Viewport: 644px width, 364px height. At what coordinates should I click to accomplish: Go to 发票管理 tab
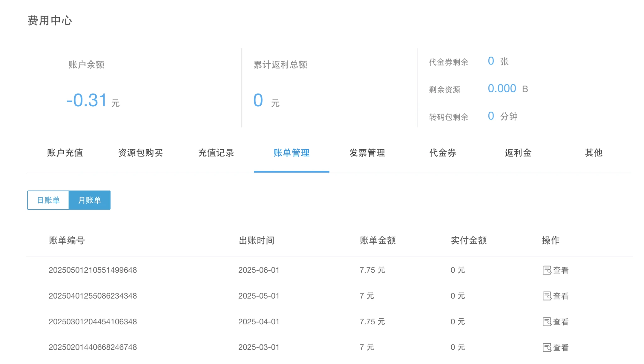click(367, 153)
